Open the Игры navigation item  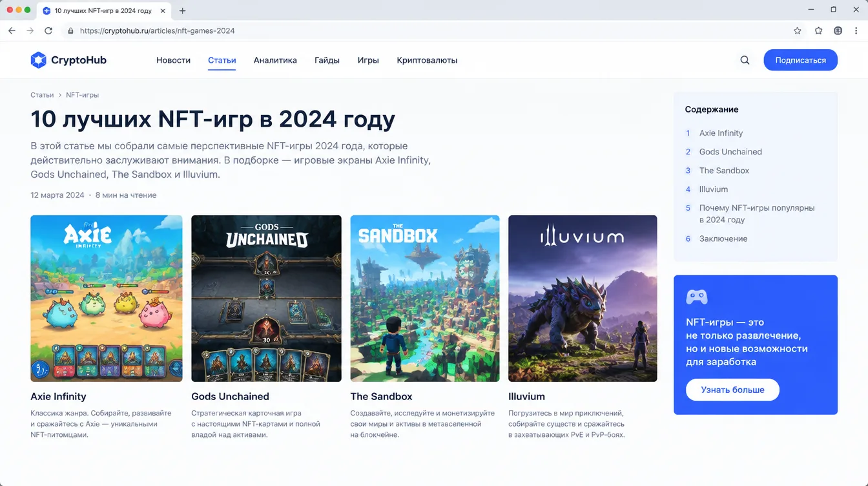(x=368, y=60)
